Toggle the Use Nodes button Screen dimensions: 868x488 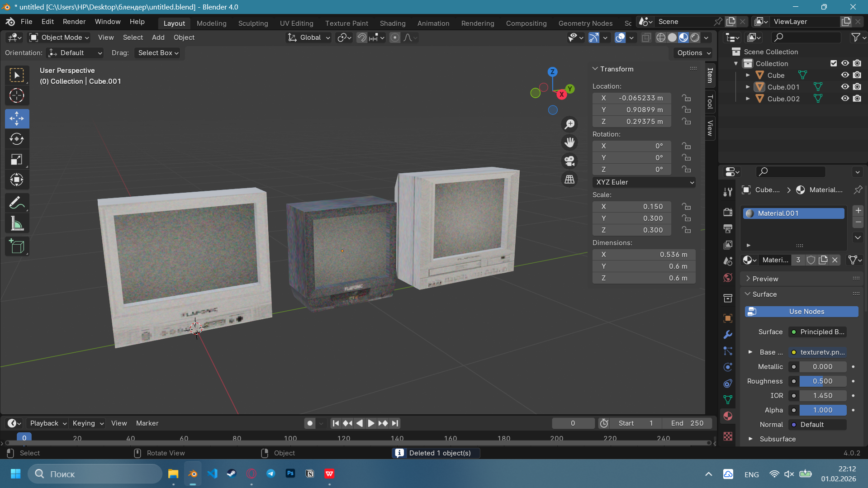pyautogui.click(x=802, y=312)
